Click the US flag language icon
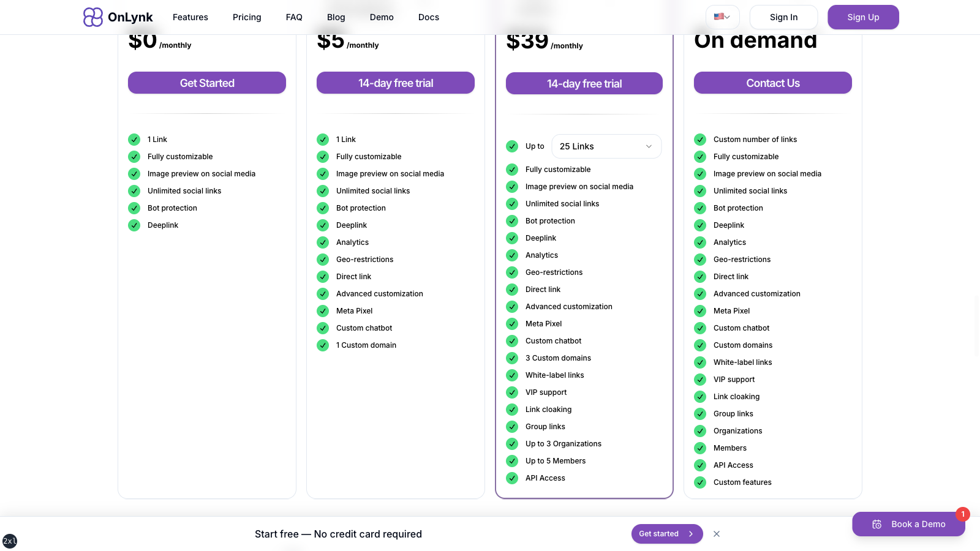This screenshot has width=980, height=551. click(718, 17)
